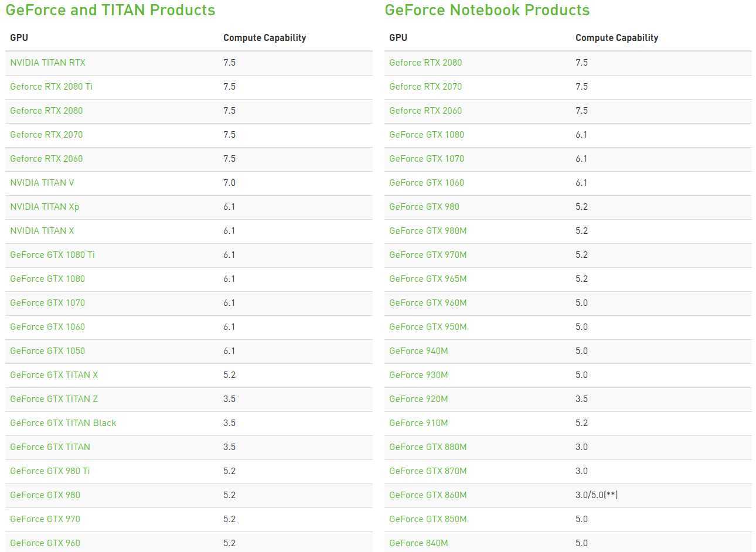
Task: Click GPU column header in TITAN Products table
Action: (x=19, y=38)
